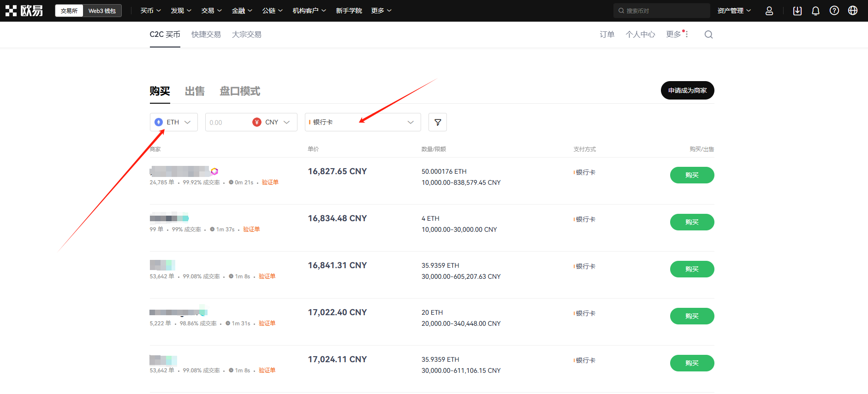Viewport: 868px width, 394px height.
Task: Click 购买 for the 16,827.65 CNY offer
Action: click(691, 175)
